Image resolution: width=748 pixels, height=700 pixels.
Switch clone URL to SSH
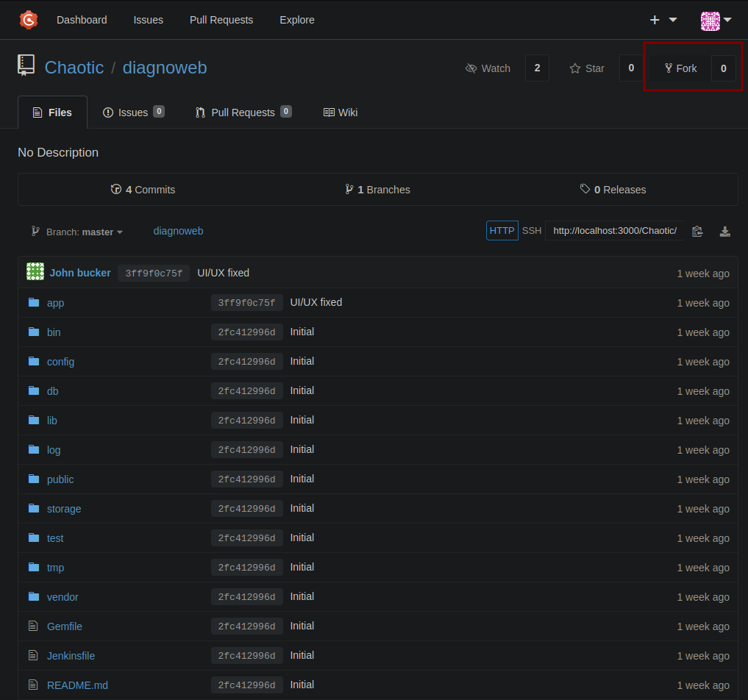(532, 231)
